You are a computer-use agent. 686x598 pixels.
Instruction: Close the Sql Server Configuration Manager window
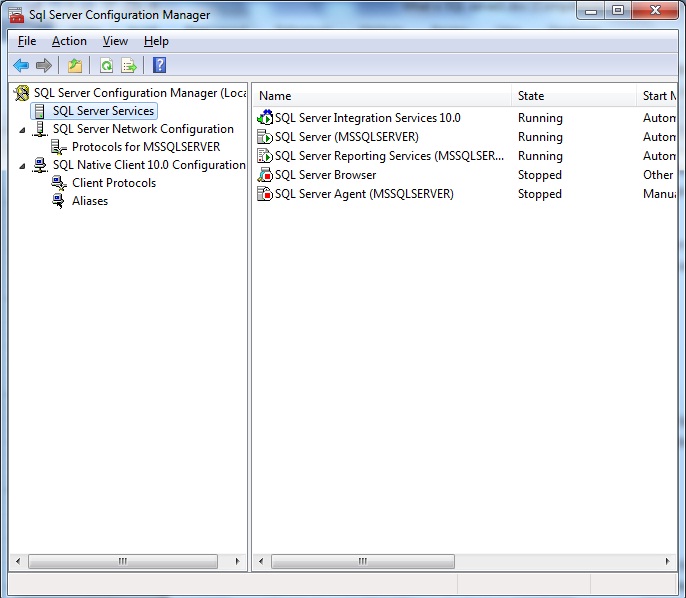(x=655, y=10)
